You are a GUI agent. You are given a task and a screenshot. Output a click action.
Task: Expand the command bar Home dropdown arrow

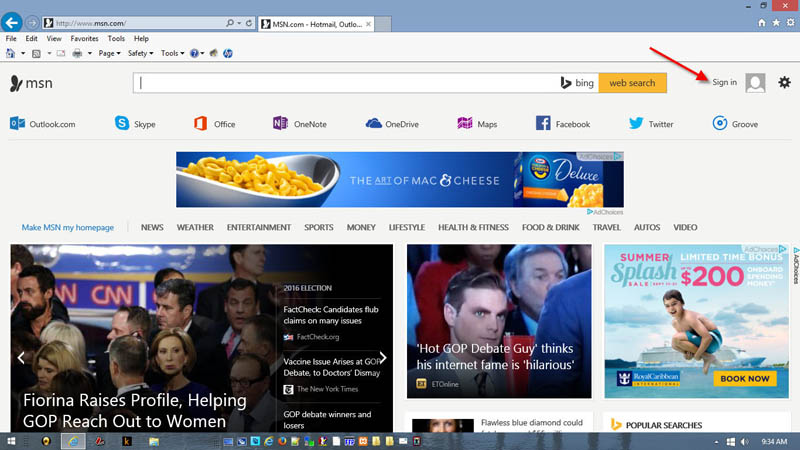click(x=23, y=53)
